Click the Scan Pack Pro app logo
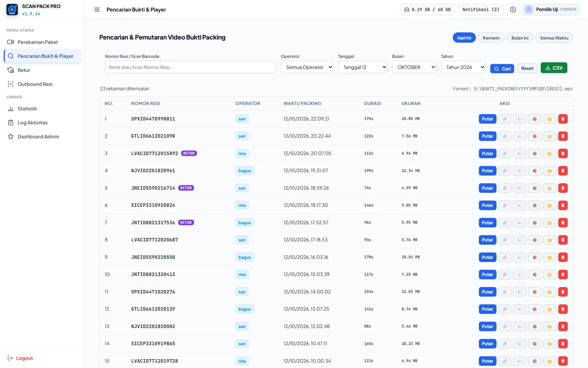This screenshot has width=588, height=368. (12, 10)
